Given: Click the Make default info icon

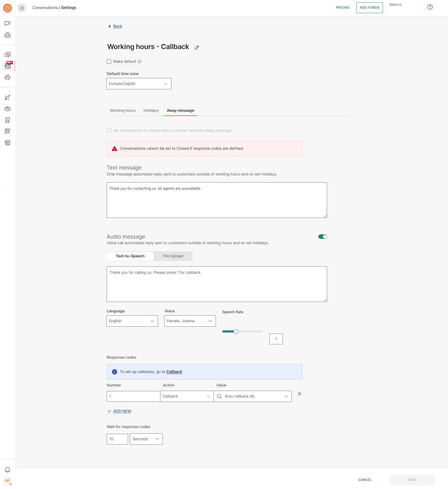Looking at the screenshot, I should [x=139, y=62].
